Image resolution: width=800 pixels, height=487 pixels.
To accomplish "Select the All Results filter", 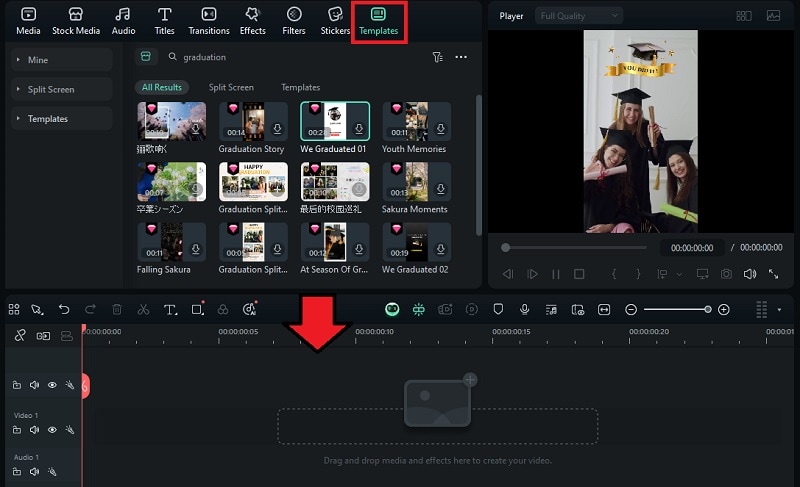I will click(x=162, y=87).
